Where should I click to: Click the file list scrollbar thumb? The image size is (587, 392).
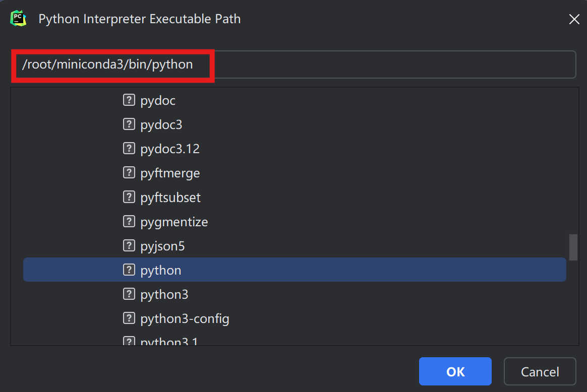point(573,247)
